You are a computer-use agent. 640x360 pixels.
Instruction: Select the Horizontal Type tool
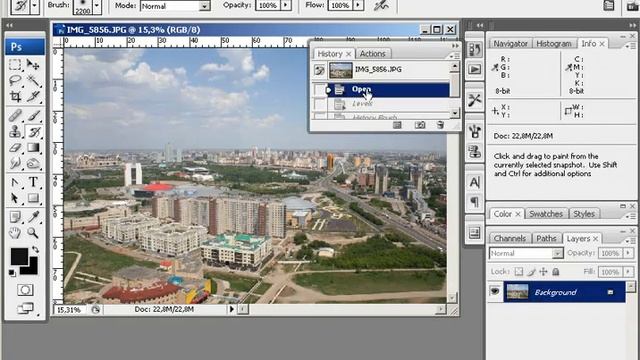tap(33, 182)
